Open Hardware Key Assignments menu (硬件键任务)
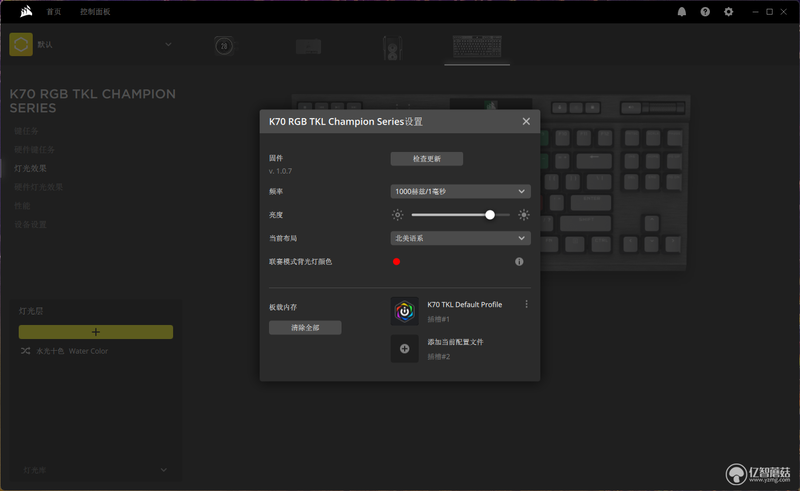The image size is (800, 491). point(34,150)
